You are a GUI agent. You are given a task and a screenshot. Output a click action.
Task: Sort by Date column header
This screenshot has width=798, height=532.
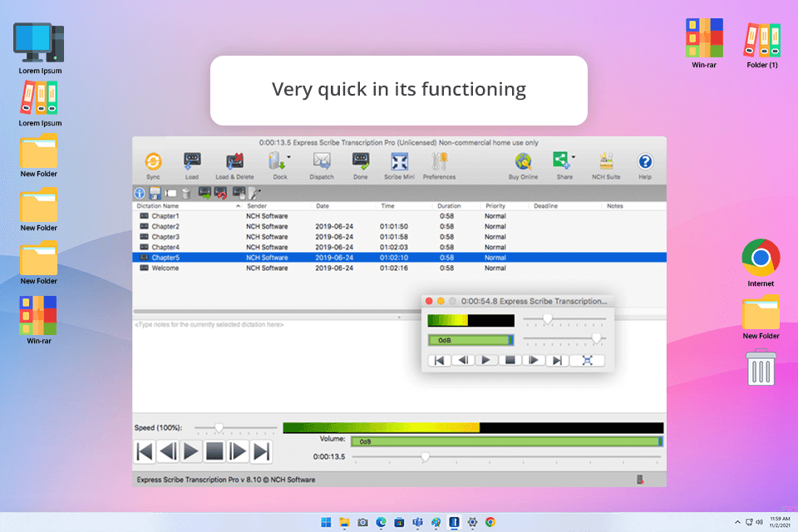[323, 206]
